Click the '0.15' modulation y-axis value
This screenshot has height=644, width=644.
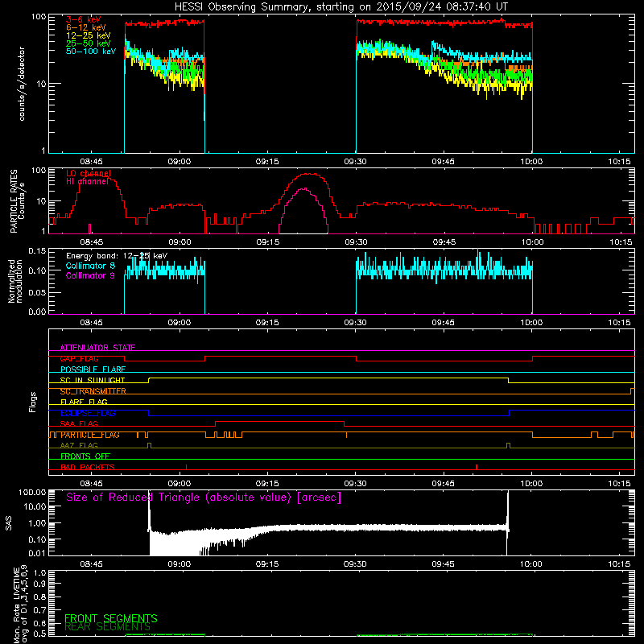[37, 251]
